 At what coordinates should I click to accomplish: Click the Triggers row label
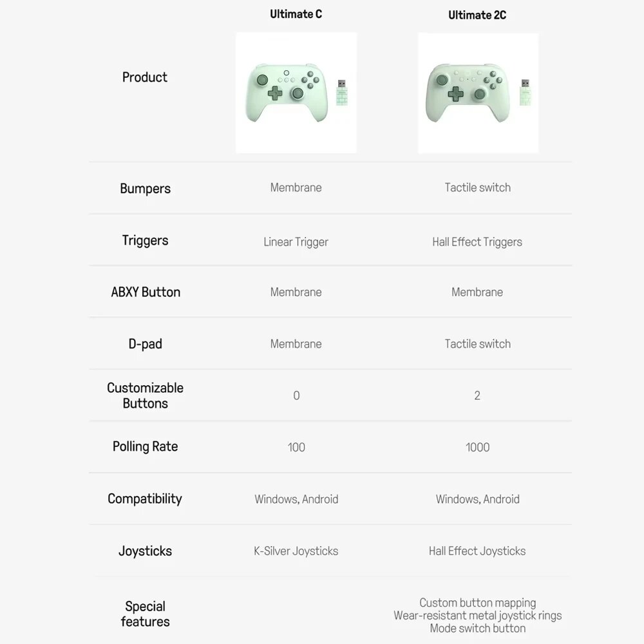(145, 240)
